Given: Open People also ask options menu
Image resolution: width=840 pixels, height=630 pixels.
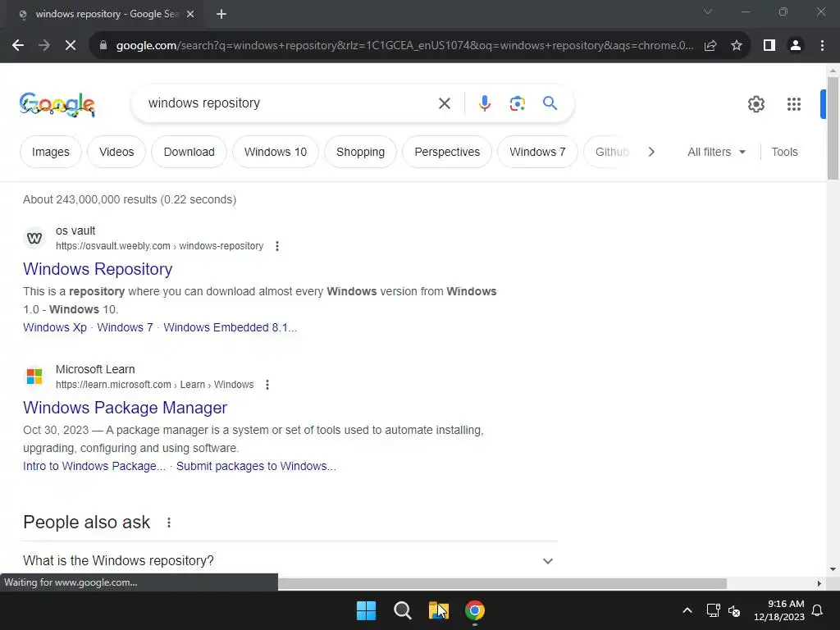Looking at the screenshot, I should [x=169, y=523].
